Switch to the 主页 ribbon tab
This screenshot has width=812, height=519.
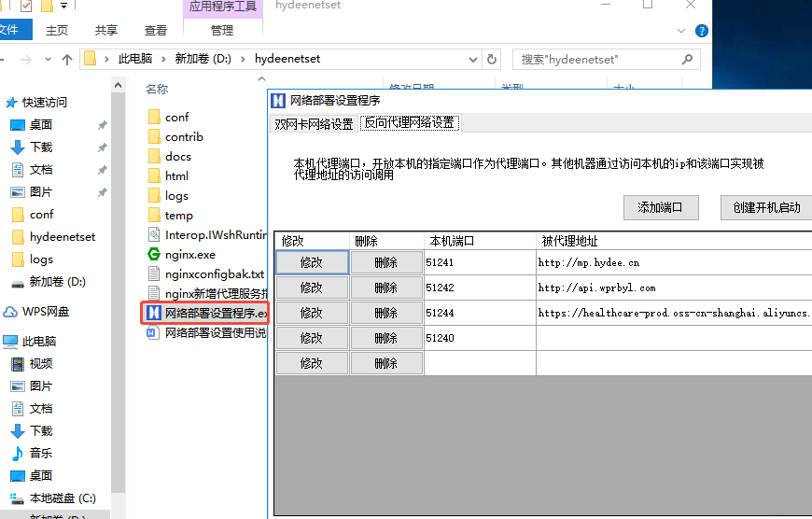(x=57, y=31)
